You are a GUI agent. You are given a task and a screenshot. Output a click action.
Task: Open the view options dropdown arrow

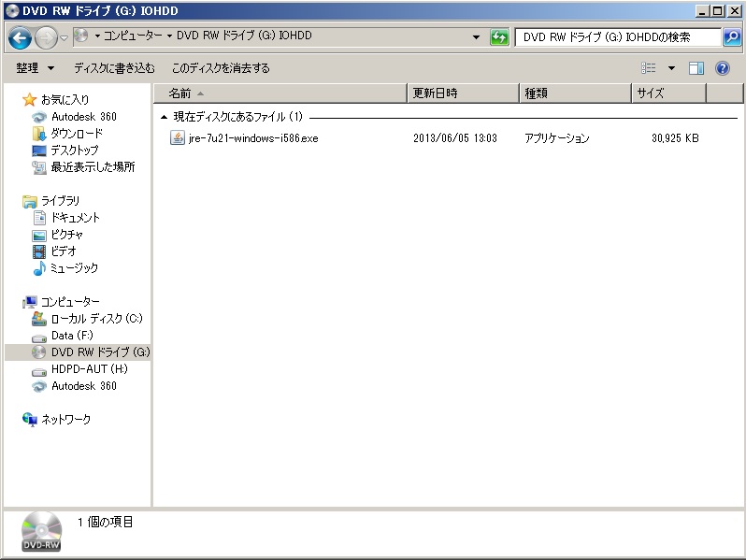click(671, 68)
